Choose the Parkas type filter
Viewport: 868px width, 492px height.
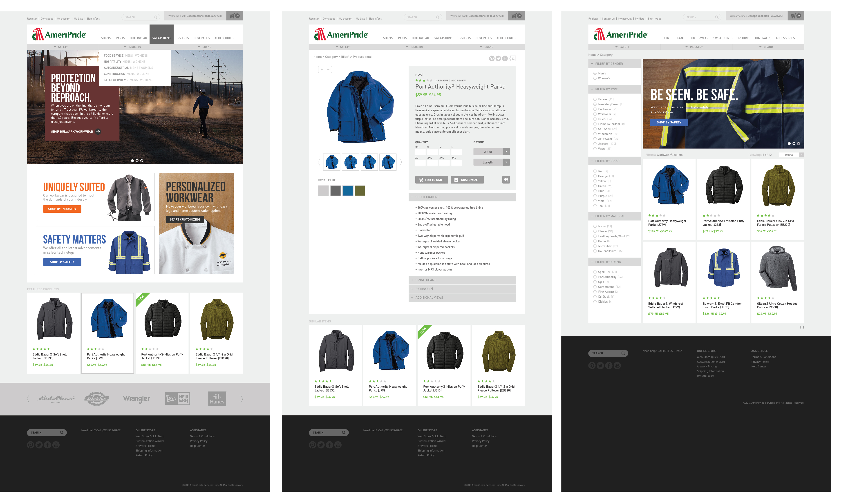pyautogui.click(x=595, y=99)
